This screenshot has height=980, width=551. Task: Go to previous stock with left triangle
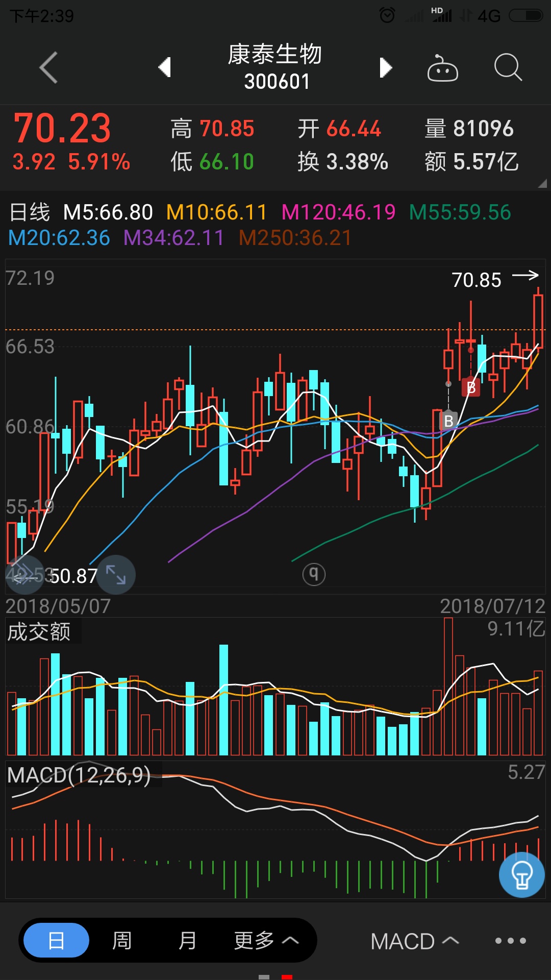(x=164, y=67)
